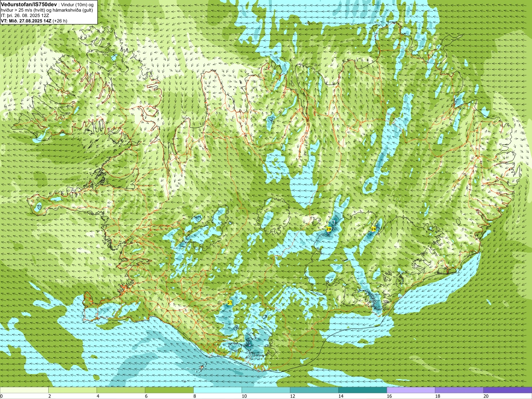Click the legend scale label '20'
This screenshot has width=532, height=399.
coord(486,396)
